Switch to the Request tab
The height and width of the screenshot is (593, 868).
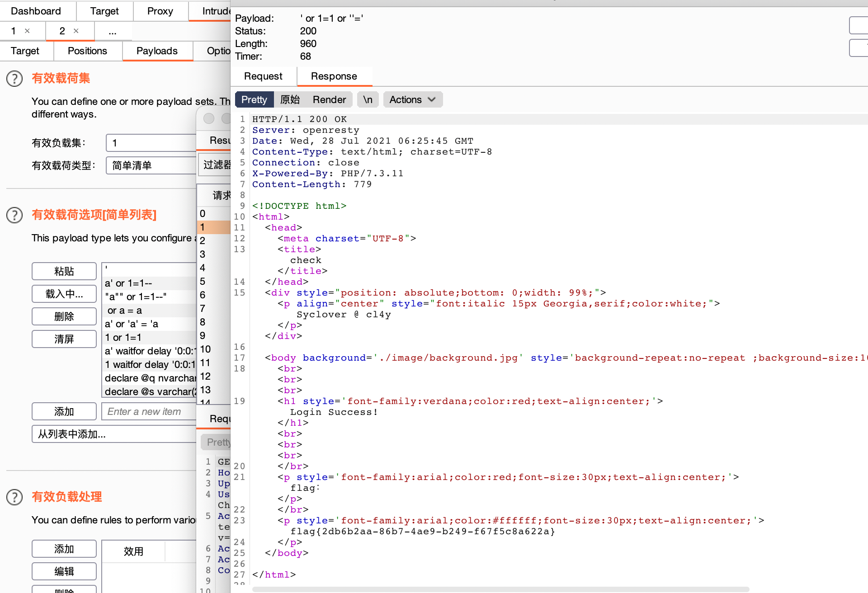point(263,76)
